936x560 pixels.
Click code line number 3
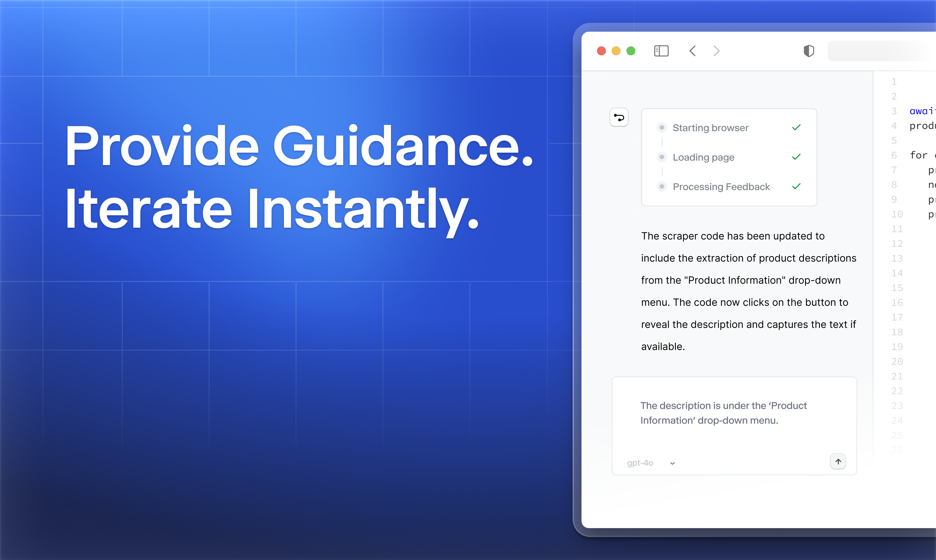pos(894,111)
